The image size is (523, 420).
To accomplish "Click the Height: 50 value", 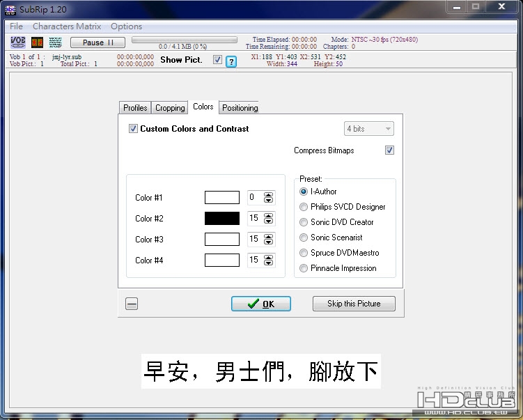I will [328, 63].
